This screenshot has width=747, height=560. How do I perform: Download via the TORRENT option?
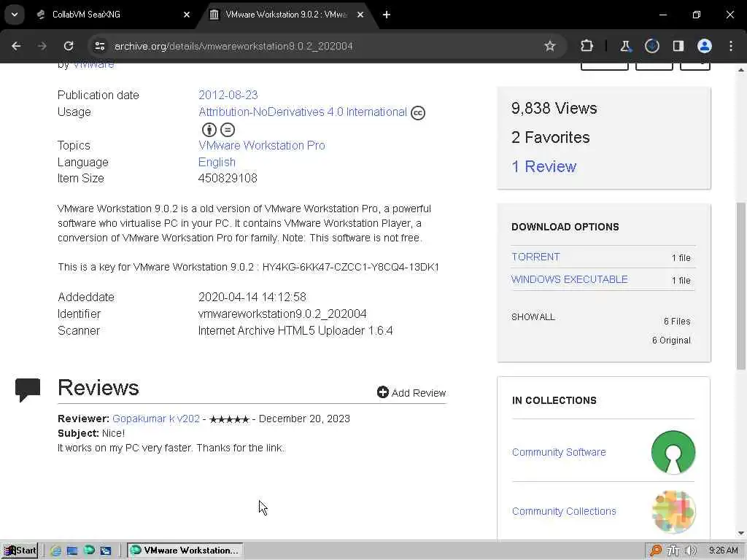point(535,257)
